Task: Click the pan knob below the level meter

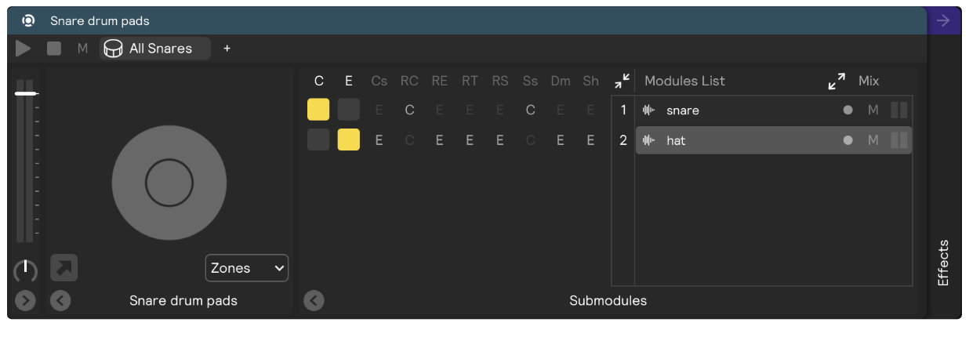Action: 25,270
